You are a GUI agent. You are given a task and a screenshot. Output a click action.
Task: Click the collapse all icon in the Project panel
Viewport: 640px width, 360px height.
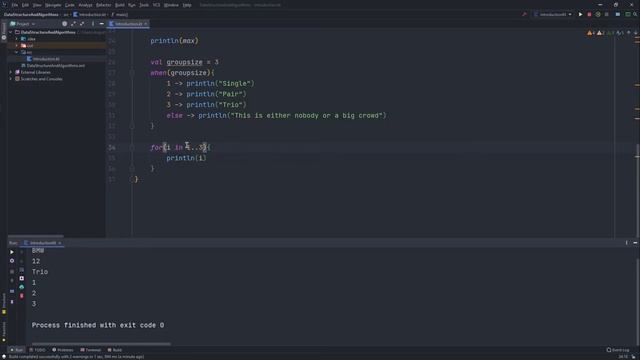click(x=82, y=24)
